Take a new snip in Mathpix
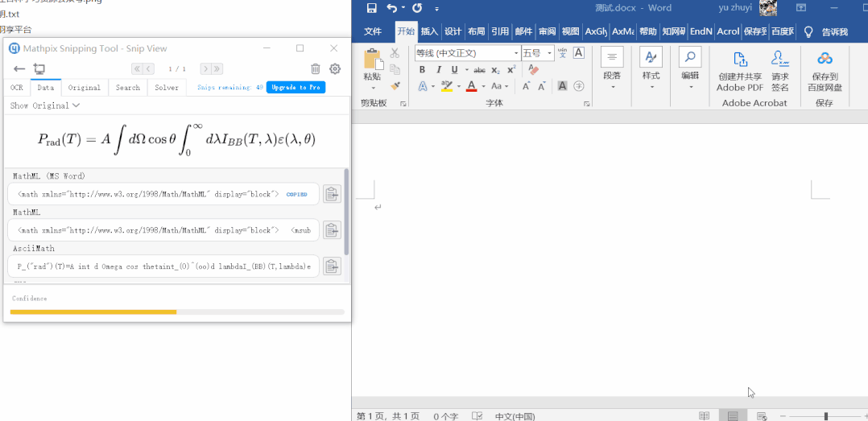The width and height of the screenshot is (868, 421). tap(39, 69)
